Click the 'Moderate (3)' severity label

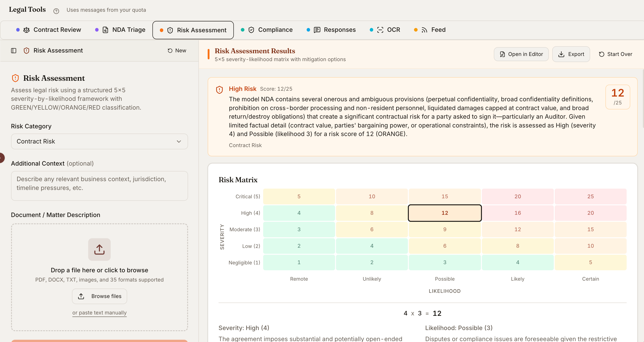(x=244, y=229)
